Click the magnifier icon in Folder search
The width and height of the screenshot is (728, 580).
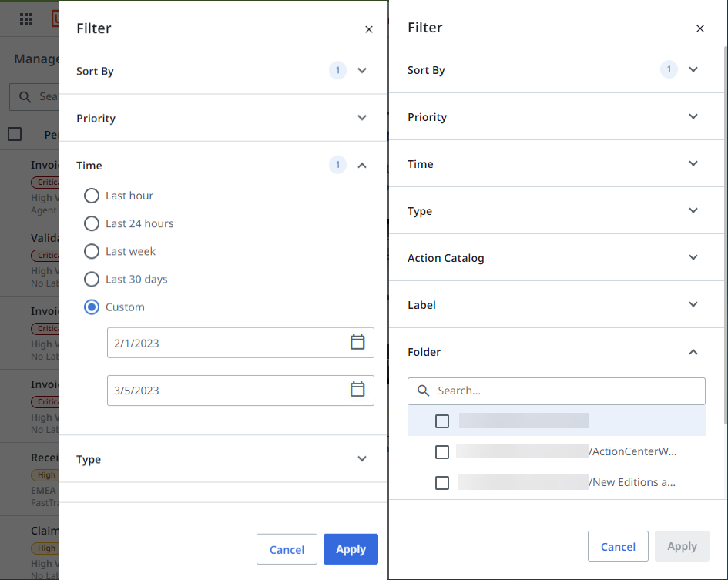click(x=423, y=391)
